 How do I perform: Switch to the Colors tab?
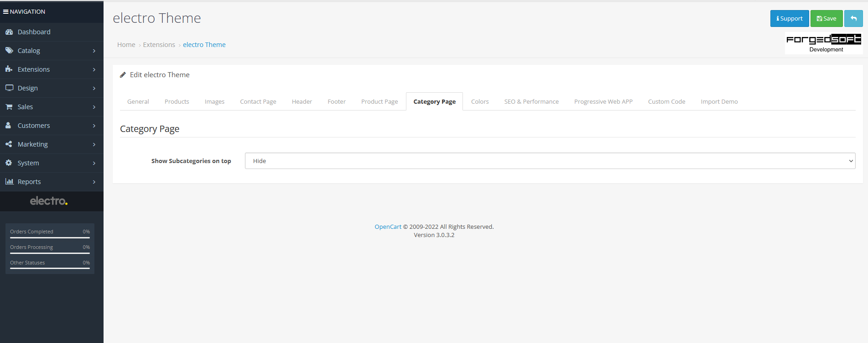[x=480, y=101]
